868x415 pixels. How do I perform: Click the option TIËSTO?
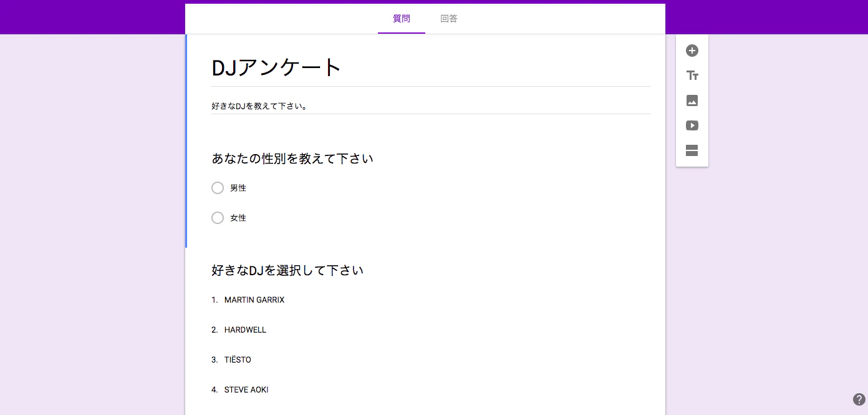(238, 360)
